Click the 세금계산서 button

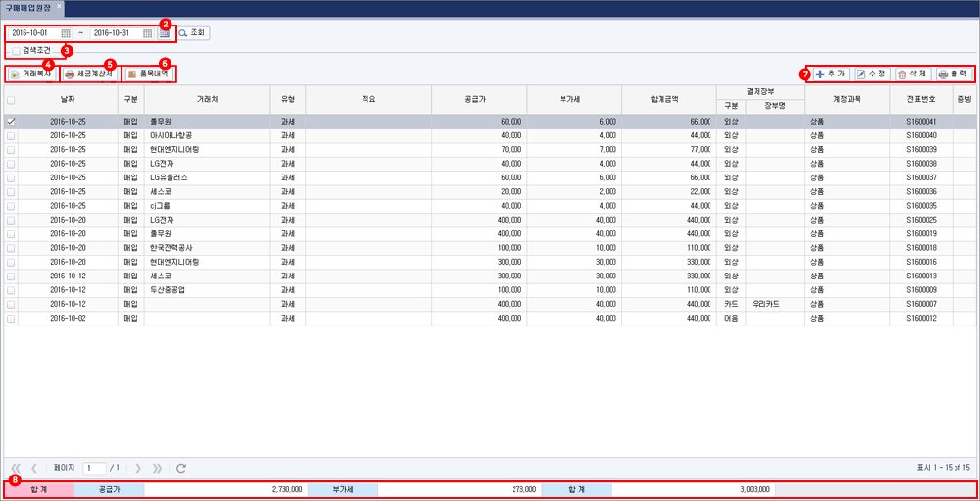click(89, 75)
